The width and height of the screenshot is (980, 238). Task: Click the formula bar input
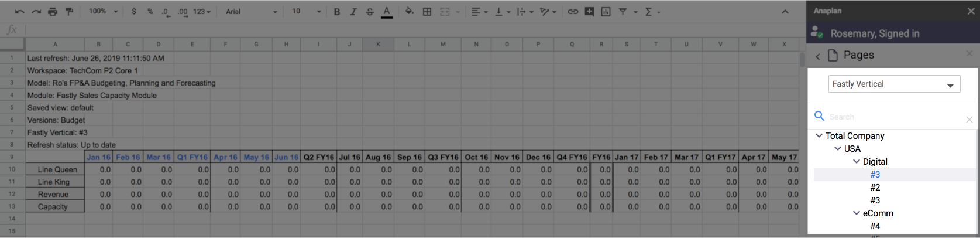[x=415, y=30]
